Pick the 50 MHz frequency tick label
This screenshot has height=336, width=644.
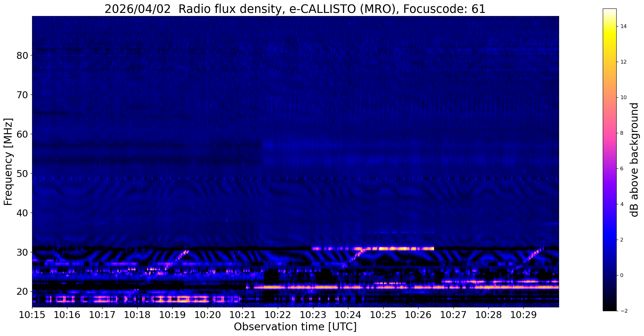22,174
